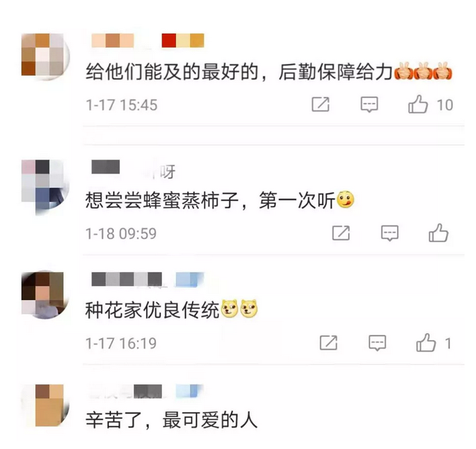Reply to the comment posted 1-17 15:45

(369, 105)
